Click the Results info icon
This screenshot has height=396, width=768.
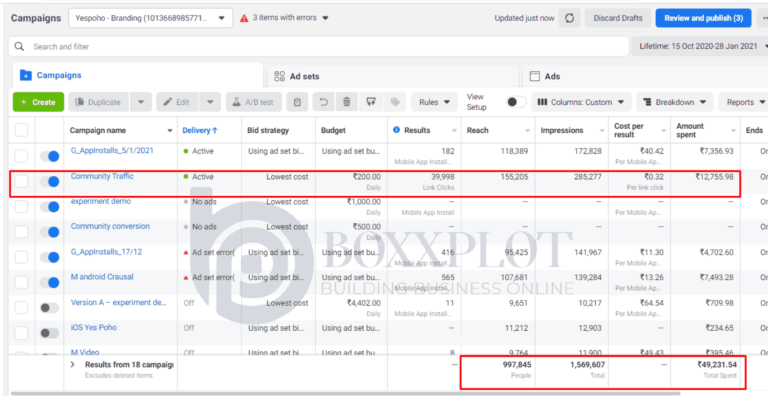pos(397,130)
